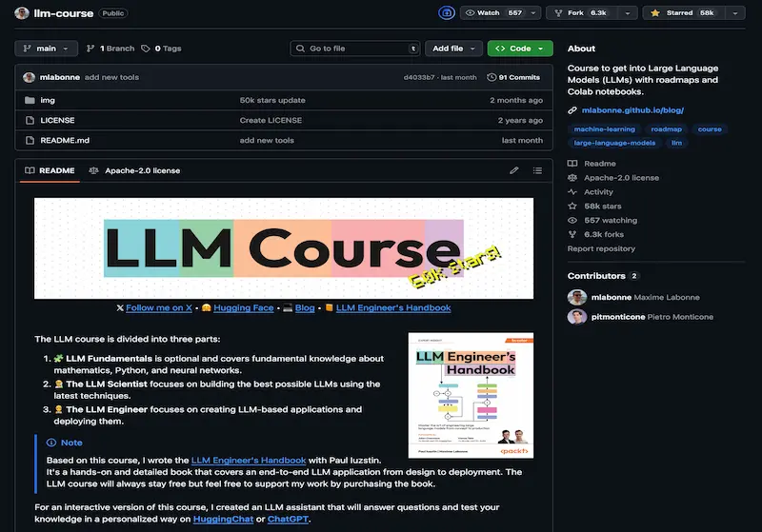Open the main branch selector dropdown
Image resolution: width=762 pixels, height=532 pixels.
click(46, 49)
